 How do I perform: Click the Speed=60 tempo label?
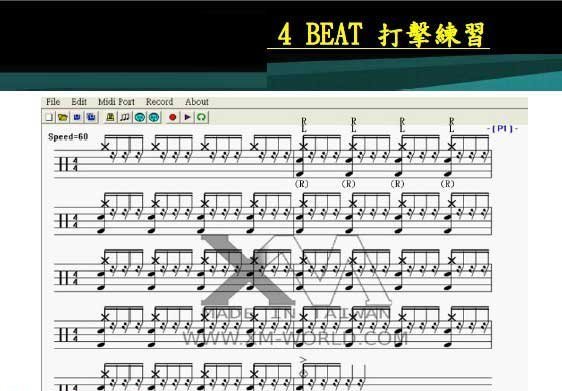point(68,137)
